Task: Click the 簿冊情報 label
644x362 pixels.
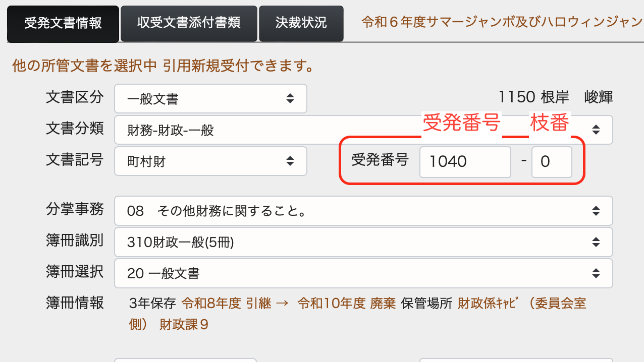Action: tap(75, 303)
